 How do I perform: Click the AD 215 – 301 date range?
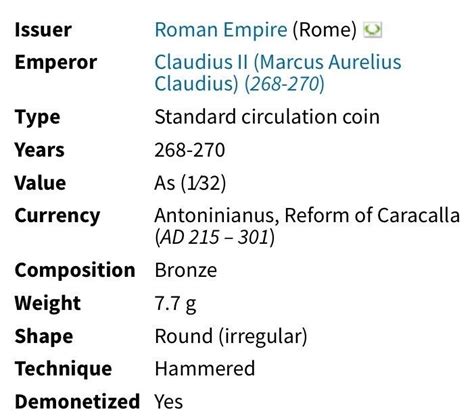coord(215,237)
